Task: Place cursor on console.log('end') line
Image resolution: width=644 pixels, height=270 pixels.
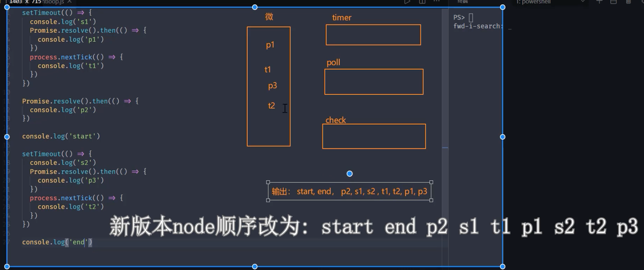Action: 57,242
